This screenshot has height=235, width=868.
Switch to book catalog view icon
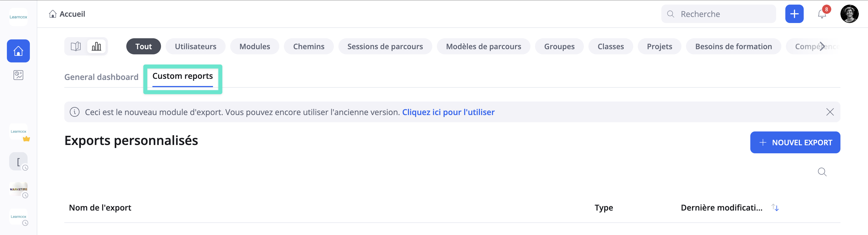[76, 46]
